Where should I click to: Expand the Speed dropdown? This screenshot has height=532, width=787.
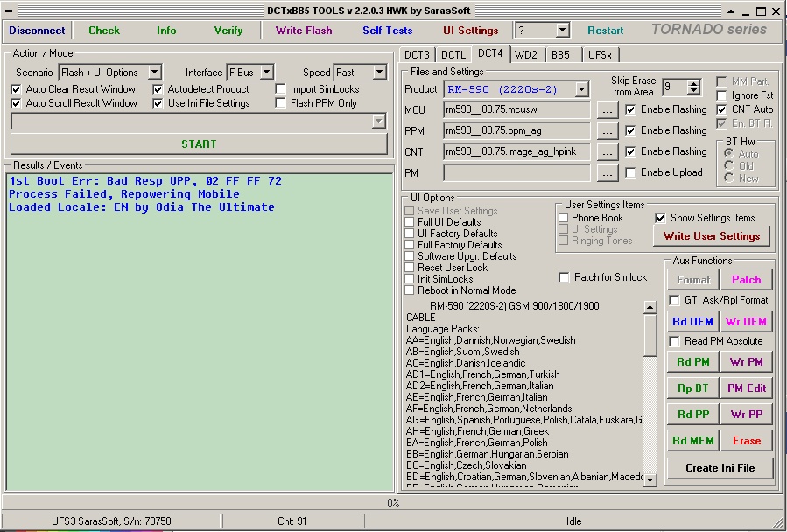pos(379,73)
